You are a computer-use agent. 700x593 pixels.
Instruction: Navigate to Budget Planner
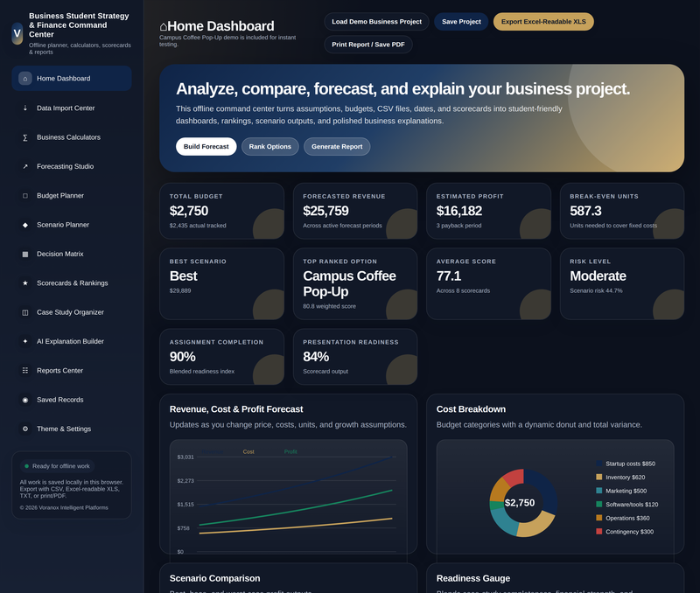coord(72,195)
